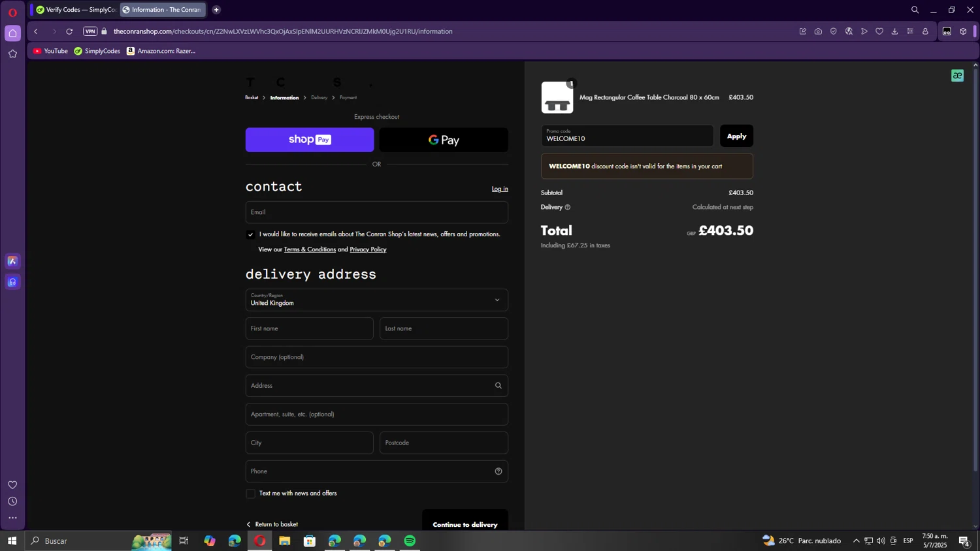Image resolution: width=980 pixels, height=551 pixels.
Task: Go back to the previous page
Action: pos(36,31)
